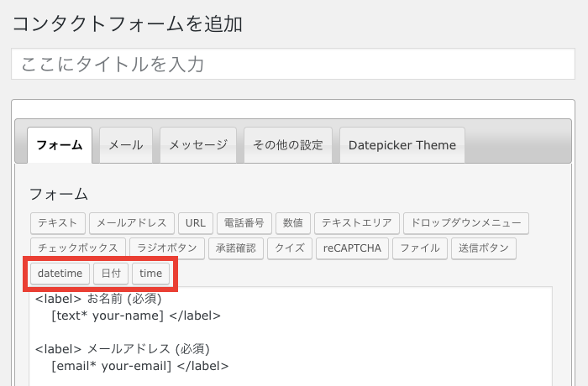This screenshot has height=386, width=588.
Task: Add a ドロップダウンメニュー tag
Action: pos(466,223)
